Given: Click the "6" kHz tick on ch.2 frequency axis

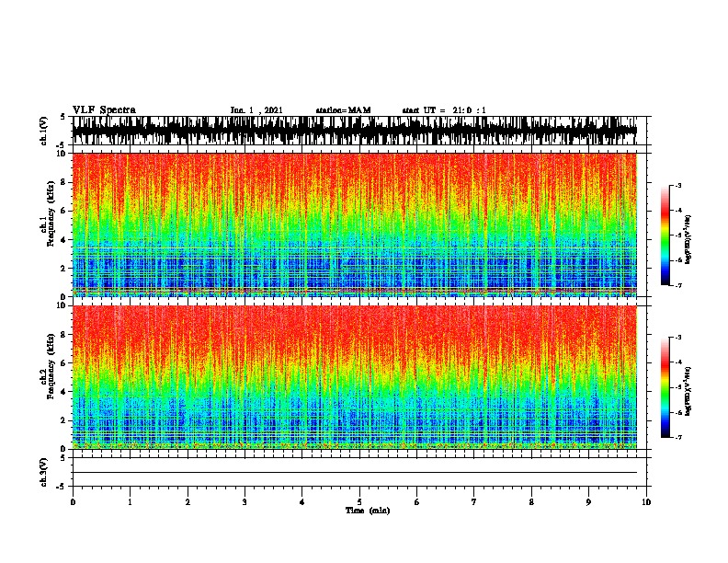Looking at the screenshot, I should [64, 363].
